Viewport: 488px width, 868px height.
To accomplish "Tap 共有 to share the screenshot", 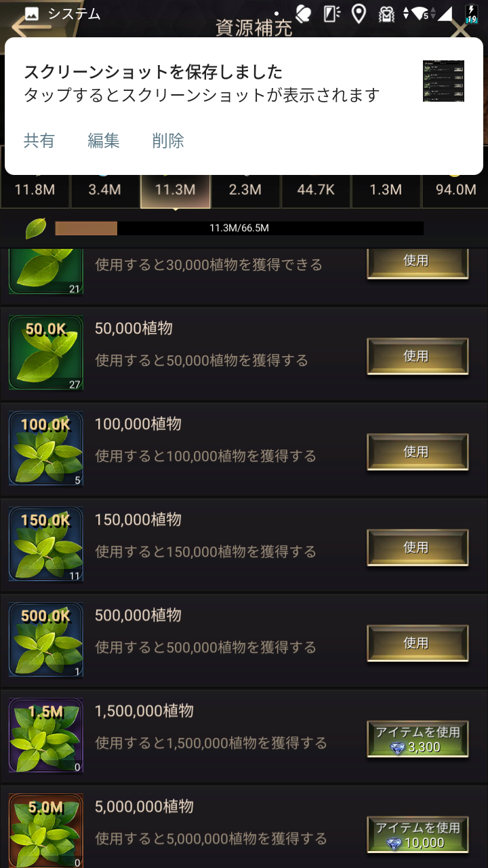I will tap(39, 140).
